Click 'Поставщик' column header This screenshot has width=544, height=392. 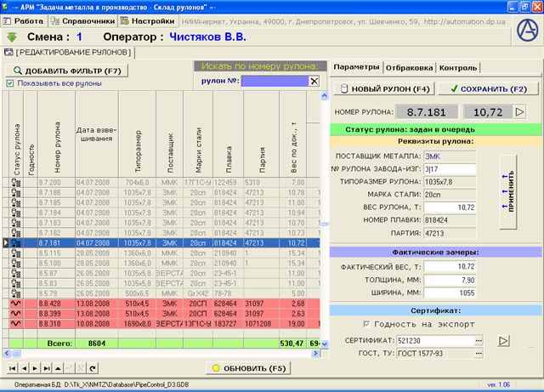pyautogui.click(x=170, y=134)
